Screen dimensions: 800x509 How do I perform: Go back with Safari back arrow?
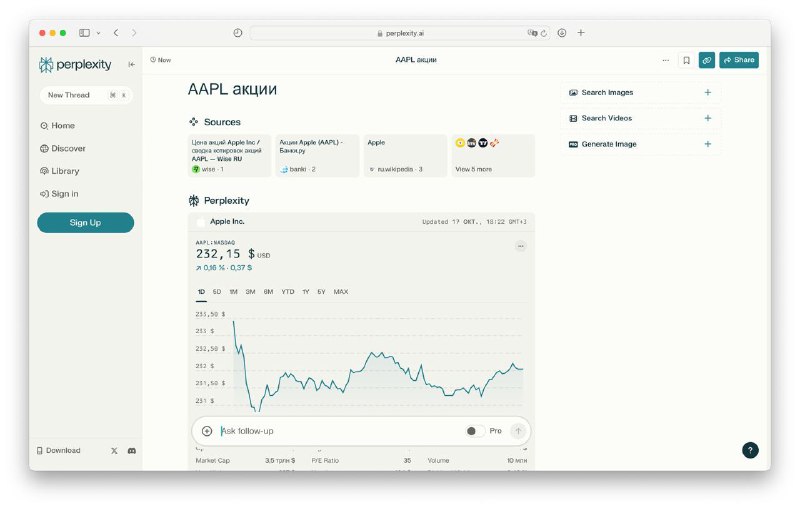tap(116, 33)
